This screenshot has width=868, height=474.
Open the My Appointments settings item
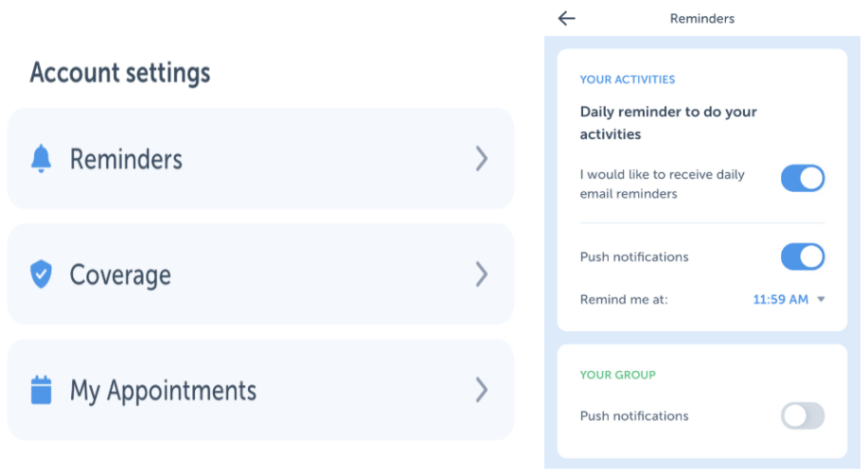click(163, 390)
